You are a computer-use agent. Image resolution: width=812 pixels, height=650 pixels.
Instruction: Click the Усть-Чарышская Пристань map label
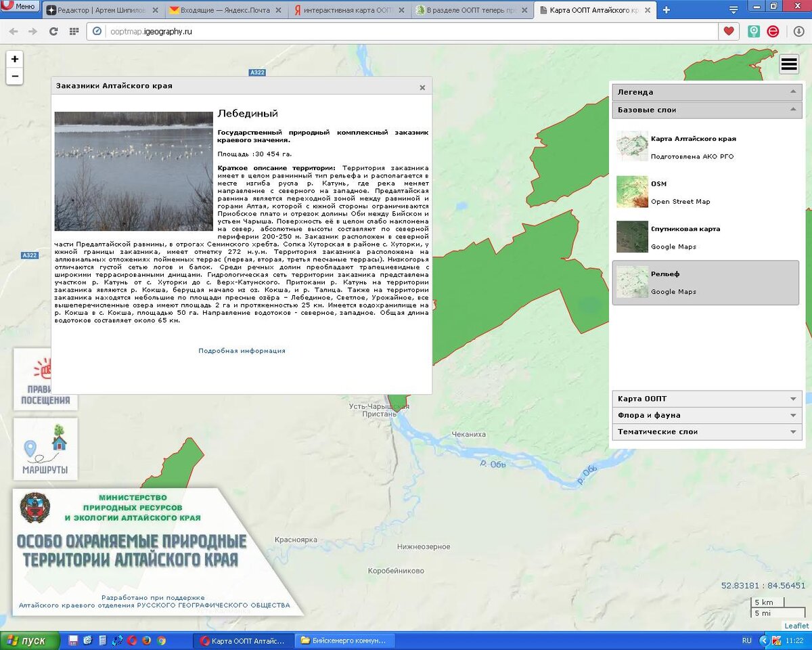pyautogui.click(x=379, y=410)
